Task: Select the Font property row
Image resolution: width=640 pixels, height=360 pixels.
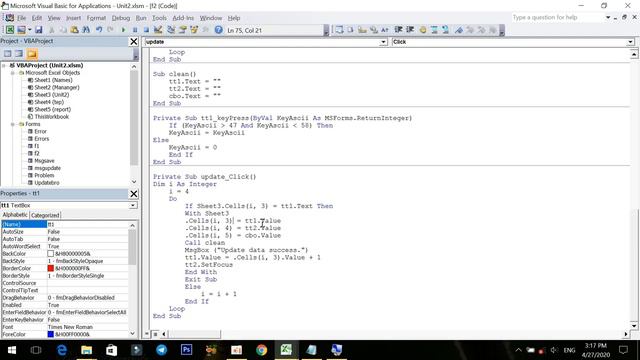Action: pyautogui.click(x=65, y=327)
